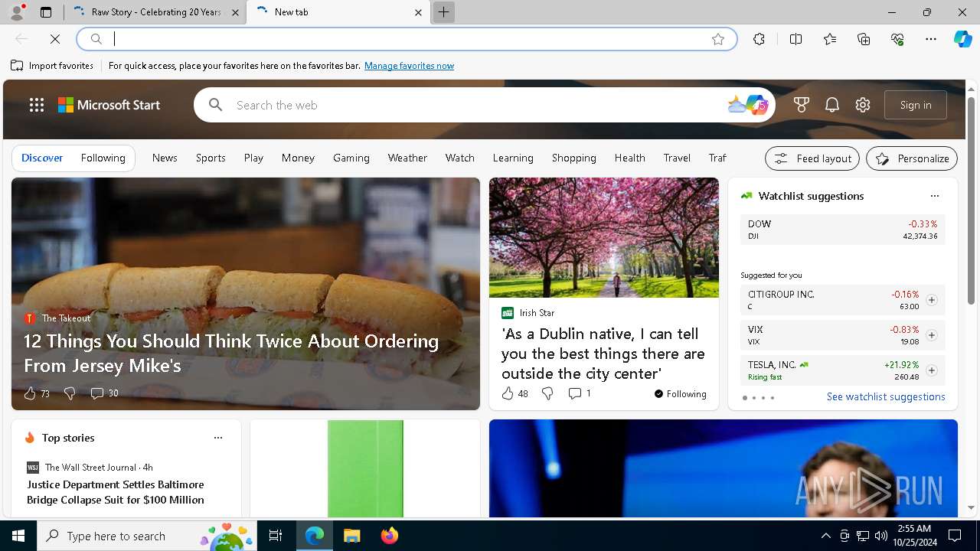This screenshot has width=980, height=551.
Task: Stop loading the page
Action: tap(55, 39)
